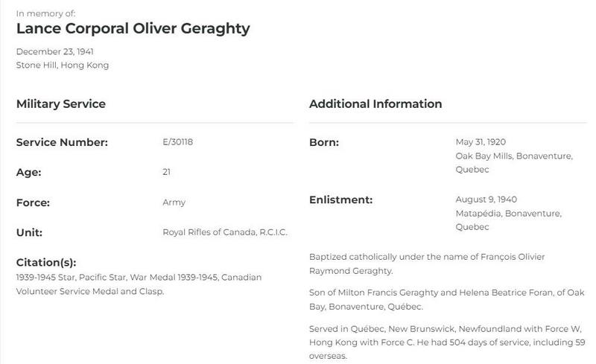Click the Lance Corporal Oliver Geraghty heading
596x364 pixels.
tap(133, 29)
